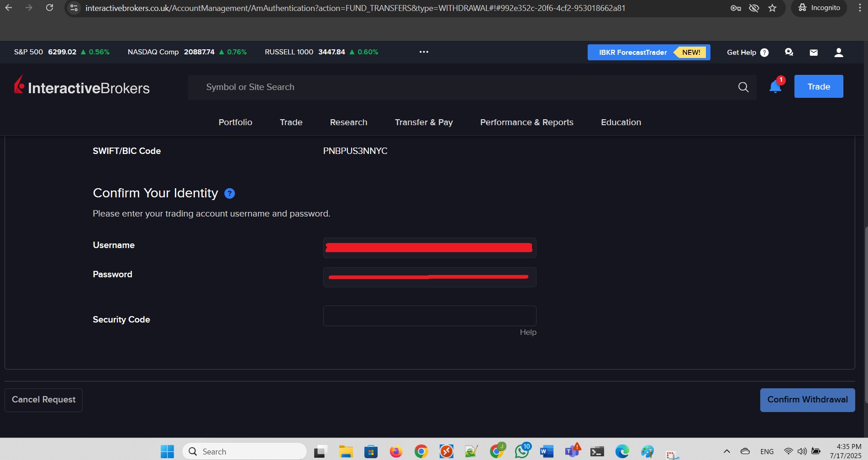Open Get Help question mark menu
This screenshot has width=868, height=460.
tap(747, 52)
